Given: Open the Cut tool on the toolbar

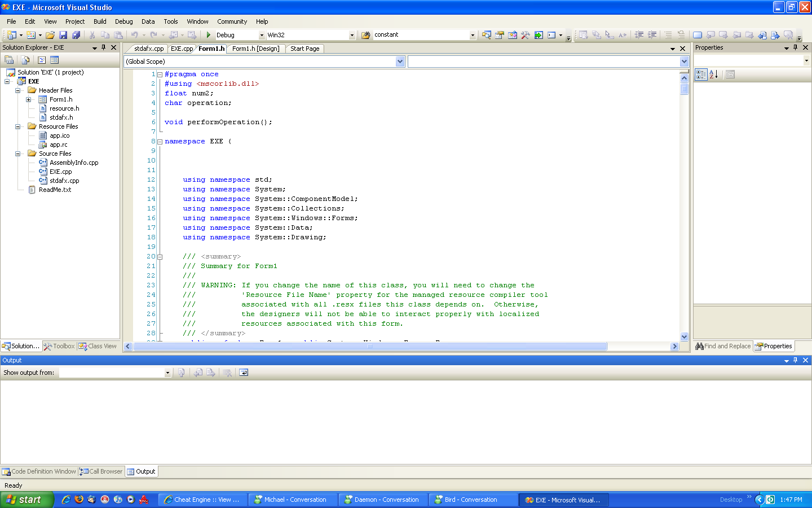Looking at the screenshot, I should [92, 34].
